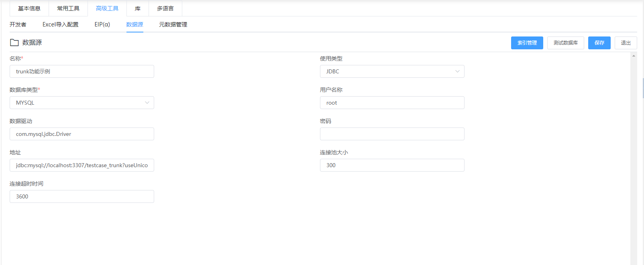Click the 使用类型 label
The height and width of the screenshot is (265, 644).
pos(331,59)
